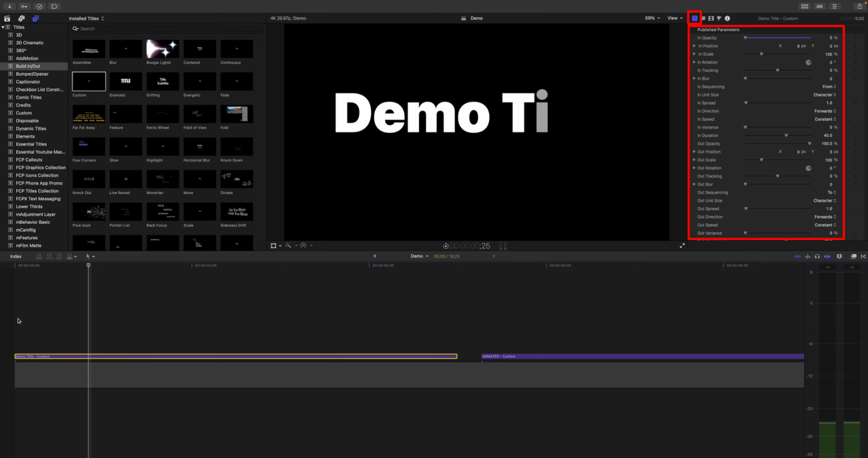
Task: Toggle the Timeline visibility button
Action: (x=820, y=6)
